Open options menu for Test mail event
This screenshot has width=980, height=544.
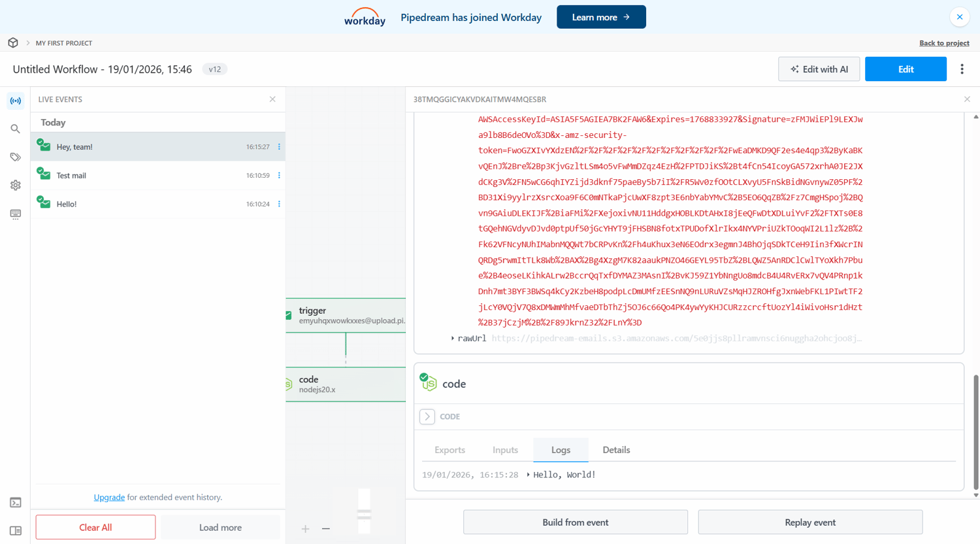click(279, 175)
